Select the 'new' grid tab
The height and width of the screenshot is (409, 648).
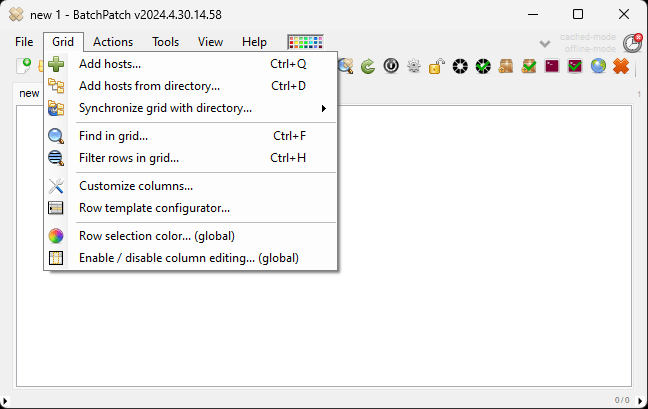click(x=29, y=93)
